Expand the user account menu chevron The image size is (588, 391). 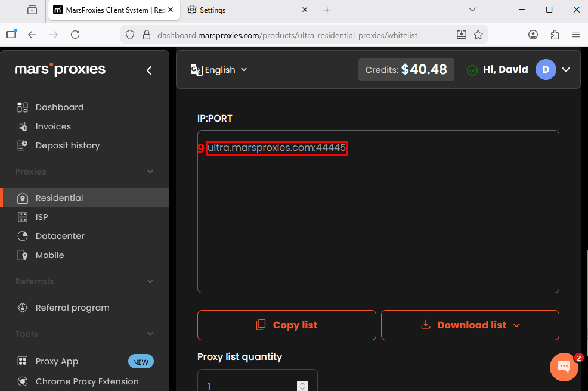(567, 70)
